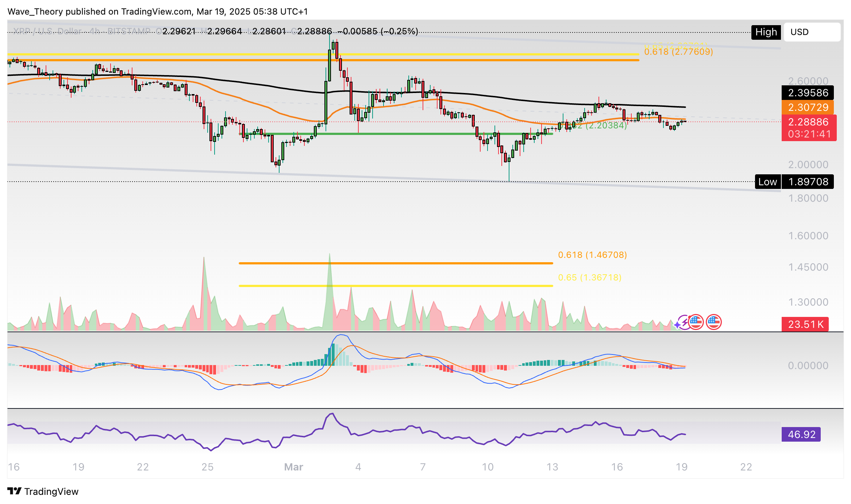Click the purple lightning bolt event icon
Screen dimensions: 851x504
(685, 322)
